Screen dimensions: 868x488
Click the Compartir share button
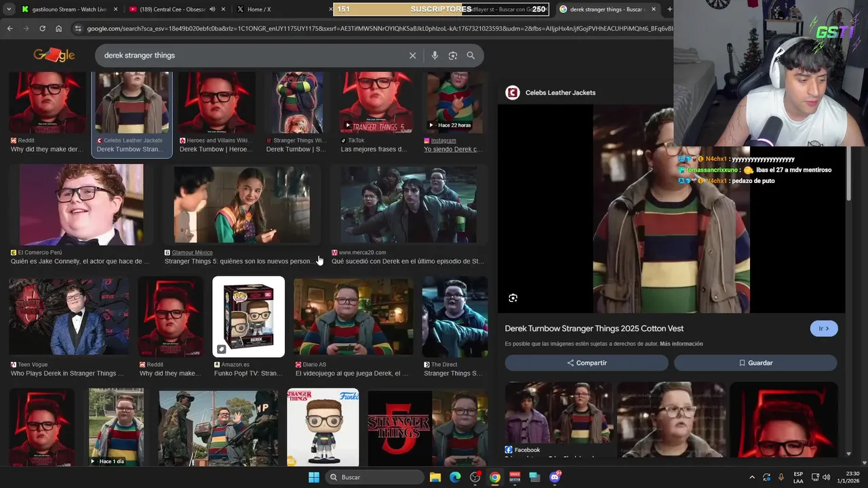(587, 363)
